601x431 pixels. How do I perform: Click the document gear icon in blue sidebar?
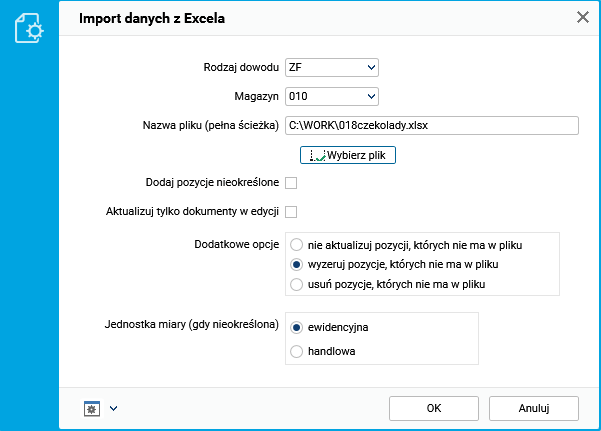[29, 28]
